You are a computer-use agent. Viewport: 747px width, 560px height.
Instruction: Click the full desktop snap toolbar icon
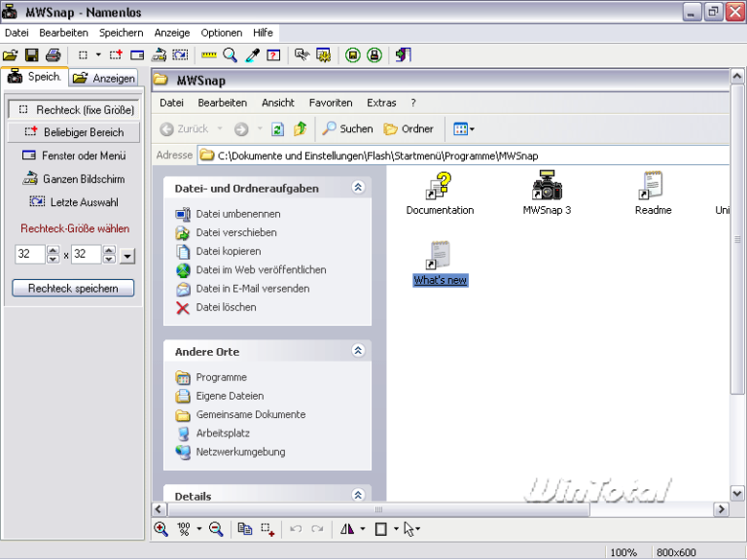tap(159, 55)
